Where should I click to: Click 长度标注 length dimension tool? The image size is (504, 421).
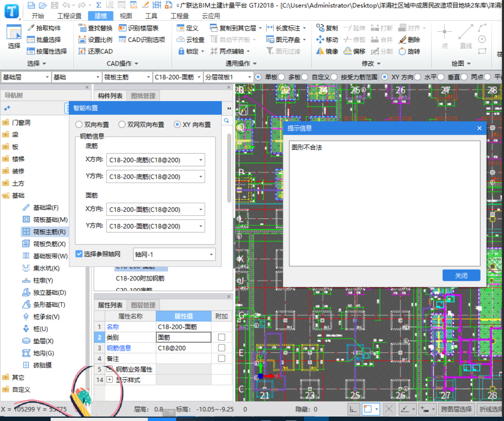click(286, 28)
